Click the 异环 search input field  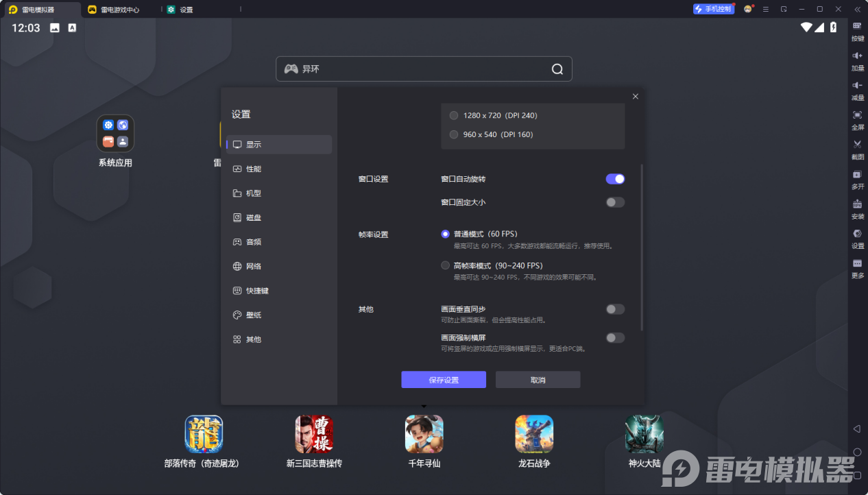pos(424,69)
